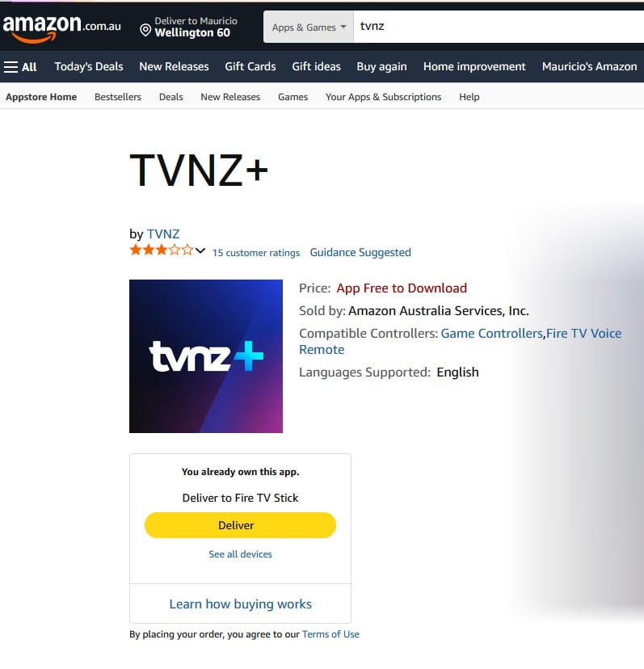The width and height of the screenshot is (644, 669).
Task: Click the Amazon.com.au logo
Action: click(x=61, y=28)
